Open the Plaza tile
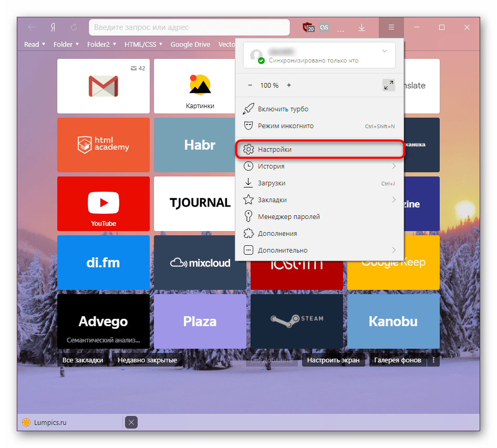Image resolution: width=497 pixels, height=448 pixels. coord(200,321)
